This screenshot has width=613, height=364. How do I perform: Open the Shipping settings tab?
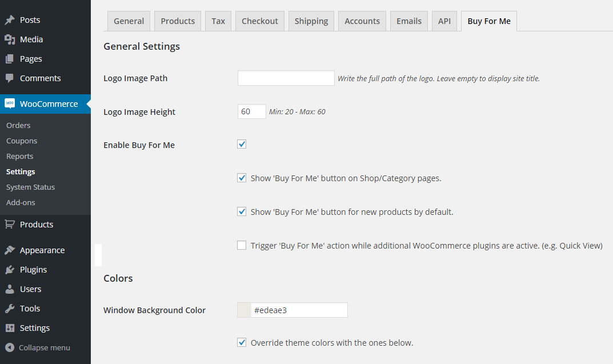[311, 21]
